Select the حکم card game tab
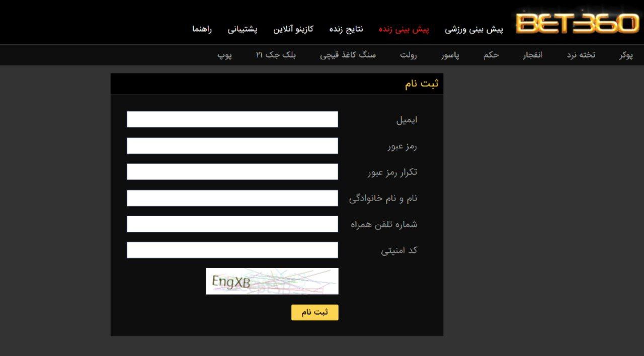Viewport: 644px width, 356px height. [492, 55]
